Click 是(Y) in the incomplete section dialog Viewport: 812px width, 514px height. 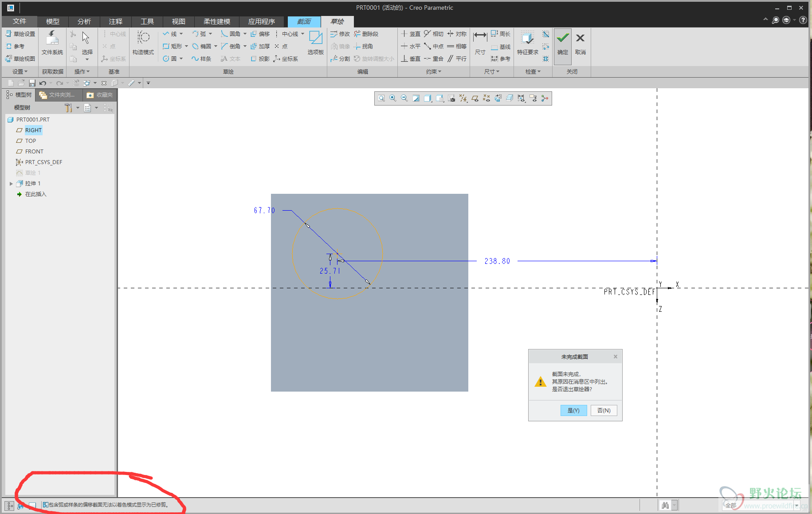click(x=573, y=411)
